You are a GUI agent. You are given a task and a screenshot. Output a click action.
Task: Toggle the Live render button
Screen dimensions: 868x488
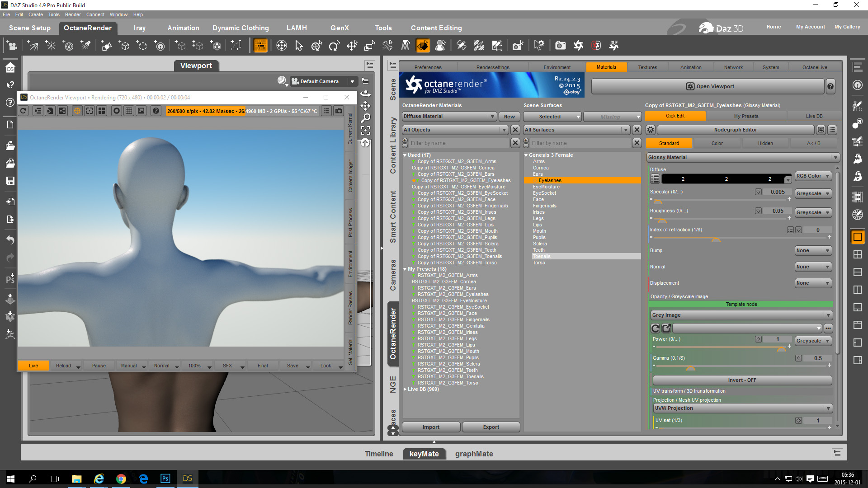(33, 366)
